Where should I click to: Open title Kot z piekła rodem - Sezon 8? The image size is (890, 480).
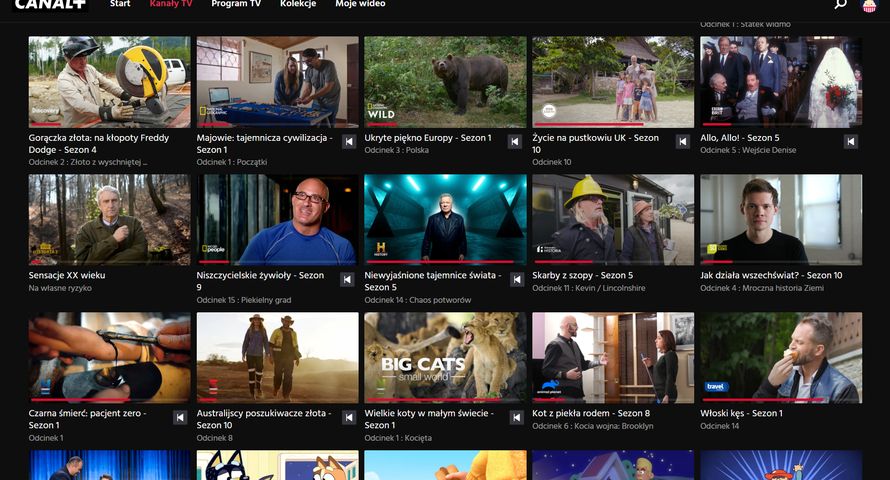[x=591, y=413]
